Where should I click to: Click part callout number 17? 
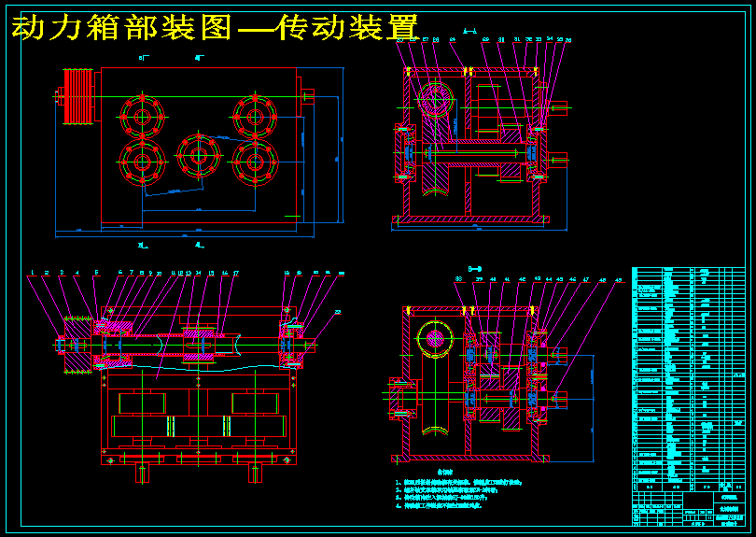(236, 273)
